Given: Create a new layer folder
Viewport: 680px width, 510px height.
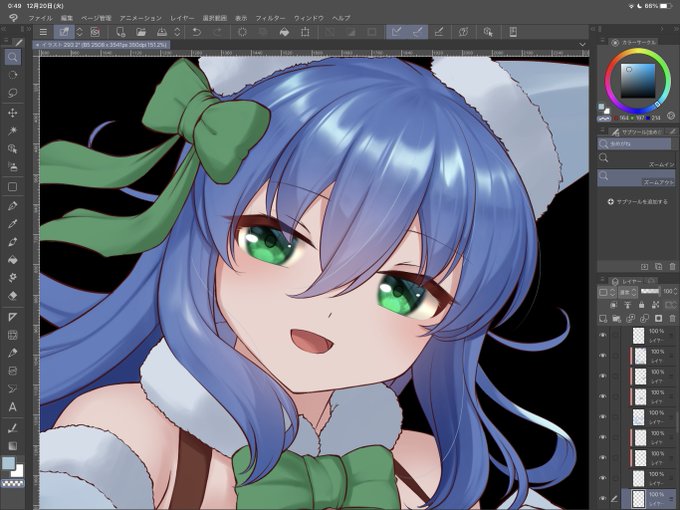Looking at the screenshot, I should pyautogui.click(x=617, y=319).
